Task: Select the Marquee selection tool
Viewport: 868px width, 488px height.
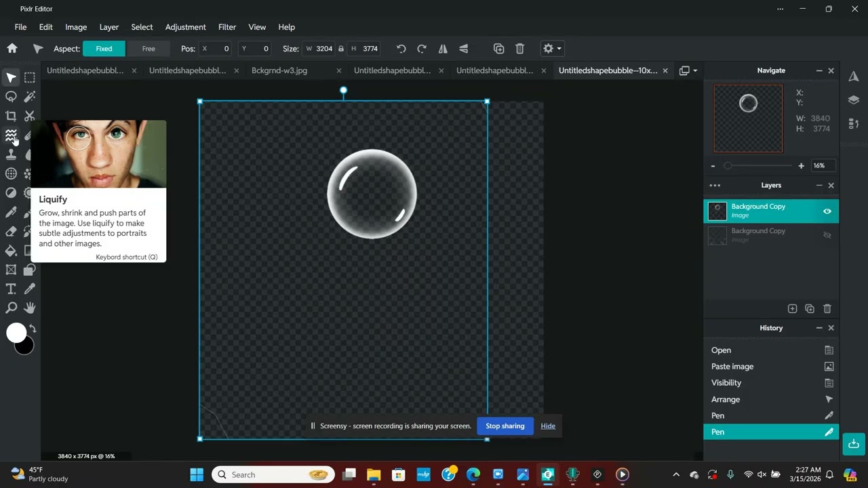Action: coord(30,77)
